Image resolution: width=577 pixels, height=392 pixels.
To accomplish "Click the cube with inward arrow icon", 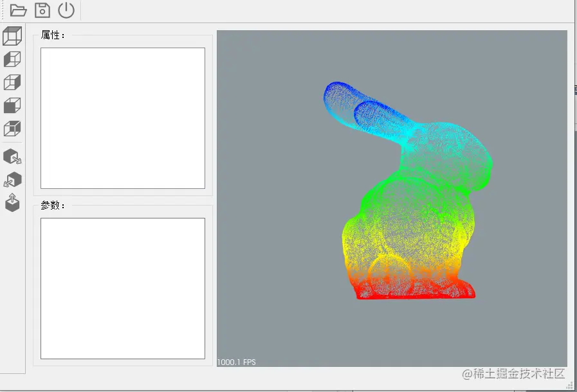I will pyautogui.click(x=12, y=180).
